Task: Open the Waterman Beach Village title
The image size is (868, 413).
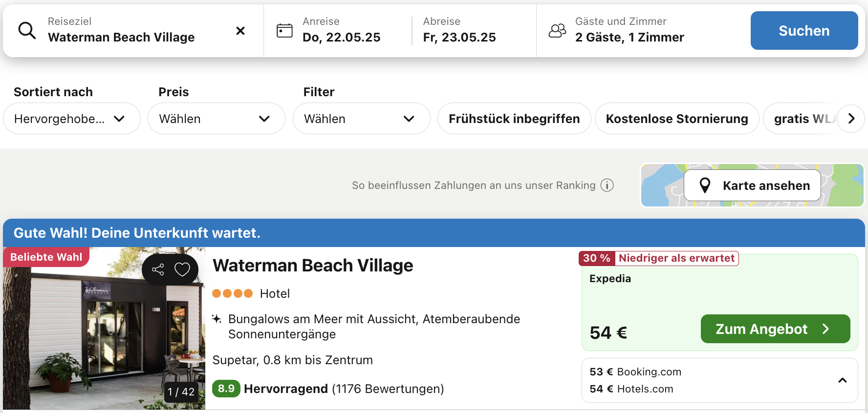Action: (313, 266)
